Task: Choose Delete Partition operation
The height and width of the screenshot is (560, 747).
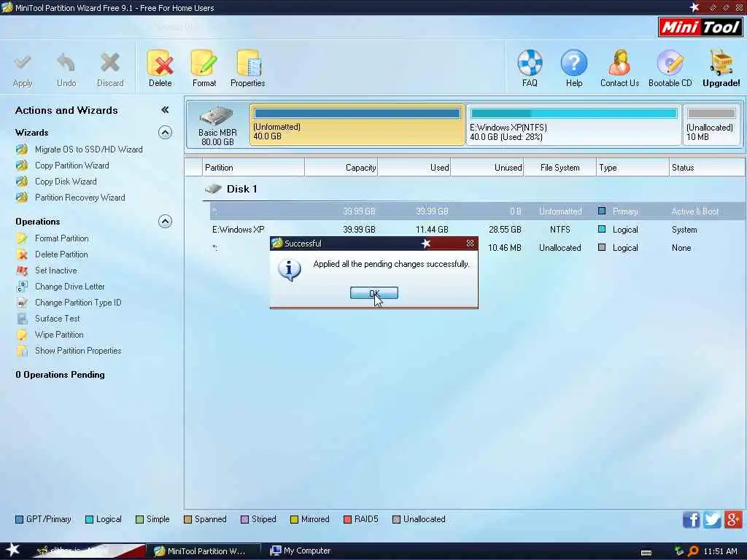Action: pos(61,254)
